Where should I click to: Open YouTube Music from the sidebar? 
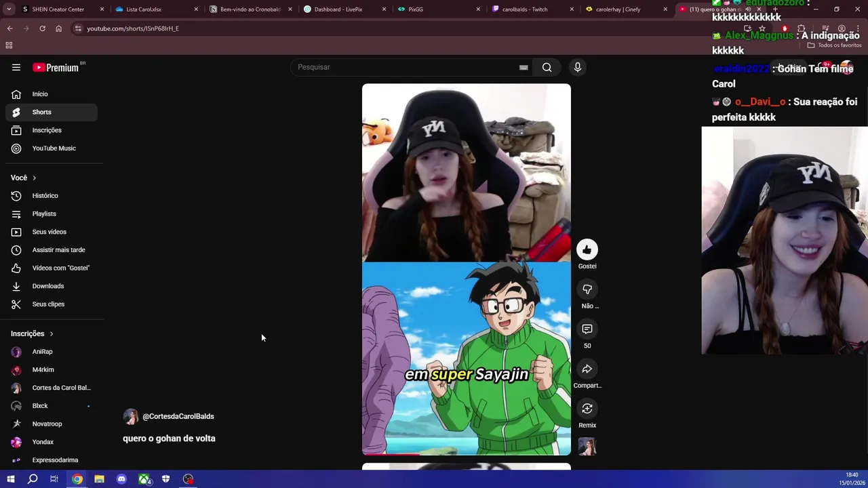52,148
